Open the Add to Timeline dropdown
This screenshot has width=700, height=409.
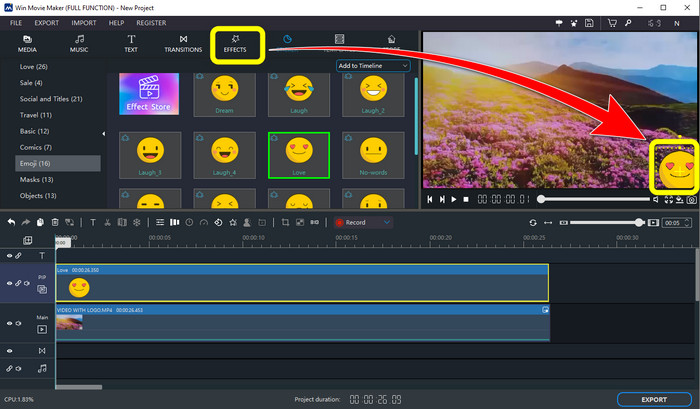pos(373,66)
